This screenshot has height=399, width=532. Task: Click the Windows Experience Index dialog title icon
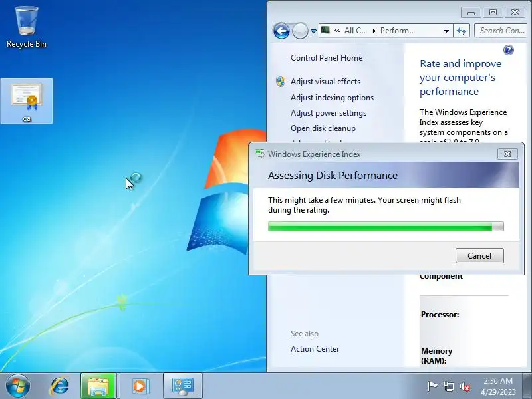coord(260,154)
